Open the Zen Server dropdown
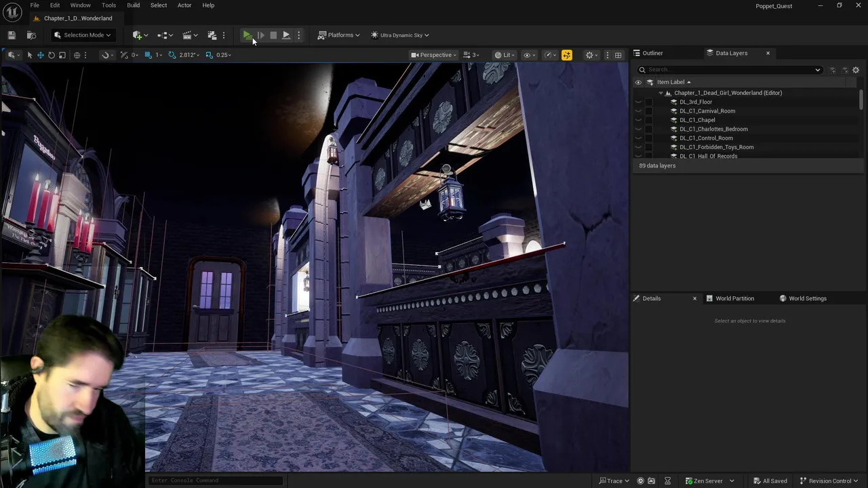This screenshot has width=868, height=488. (x=709, y=481)
